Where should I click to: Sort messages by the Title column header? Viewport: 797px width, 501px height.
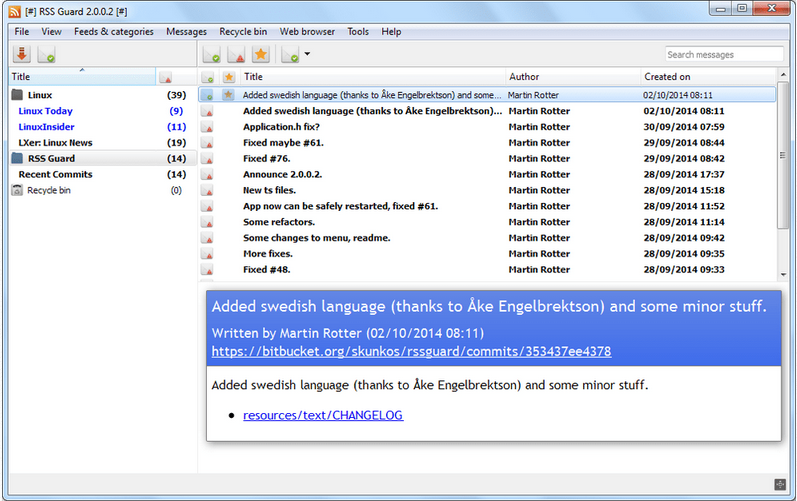[x=373, y=77]
